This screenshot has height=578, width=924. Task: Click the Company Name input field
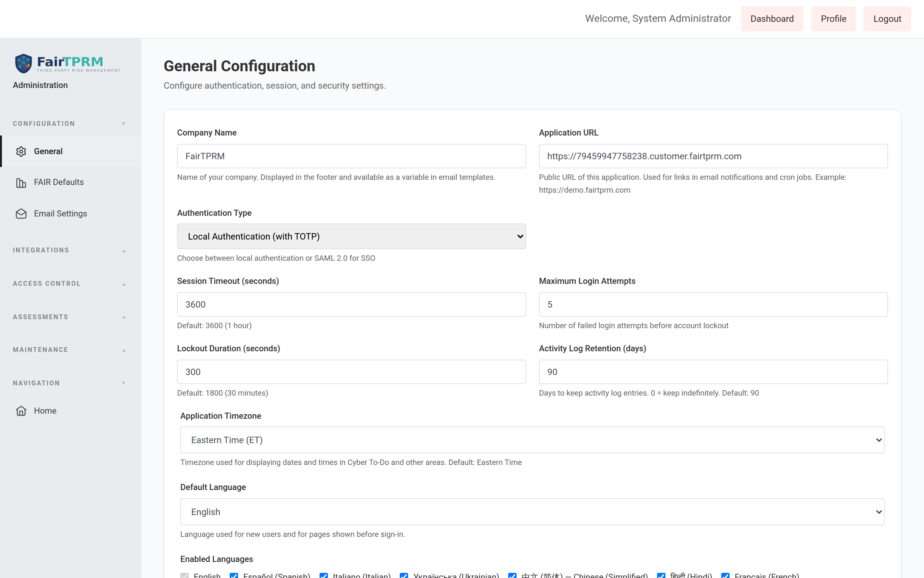[351, 156]
